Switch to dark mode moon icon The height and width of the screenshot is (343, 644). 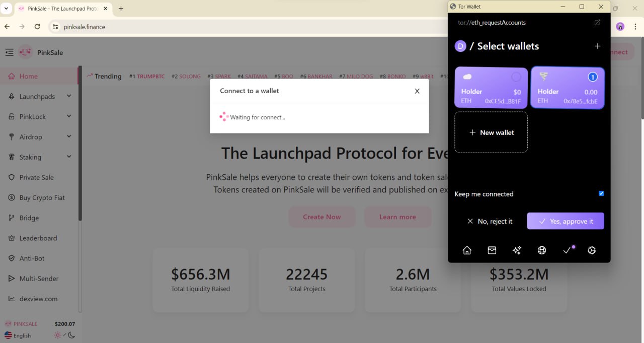click(x=71, y=335)
